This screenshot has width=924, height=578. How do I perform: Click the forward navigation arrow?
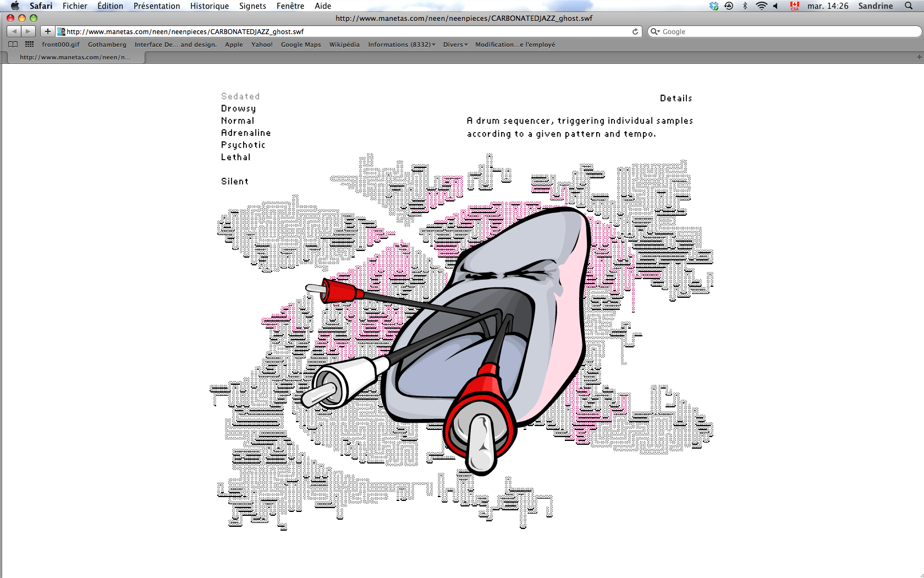(29, 31)
